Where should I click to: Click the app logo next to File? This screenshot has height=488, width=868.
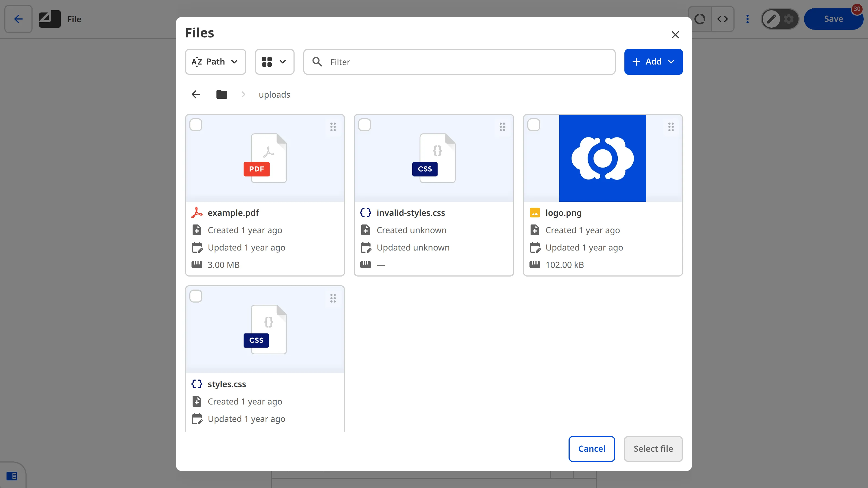click(50, 19)
